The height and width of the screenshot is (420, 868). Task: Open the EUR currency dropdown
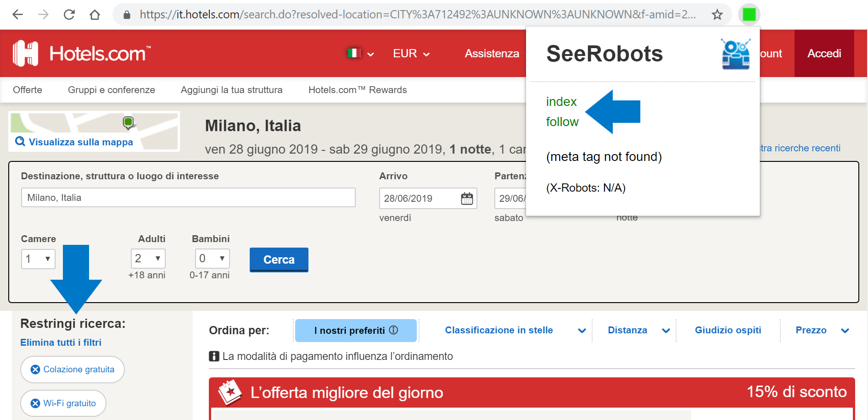[x=411, y=54]
